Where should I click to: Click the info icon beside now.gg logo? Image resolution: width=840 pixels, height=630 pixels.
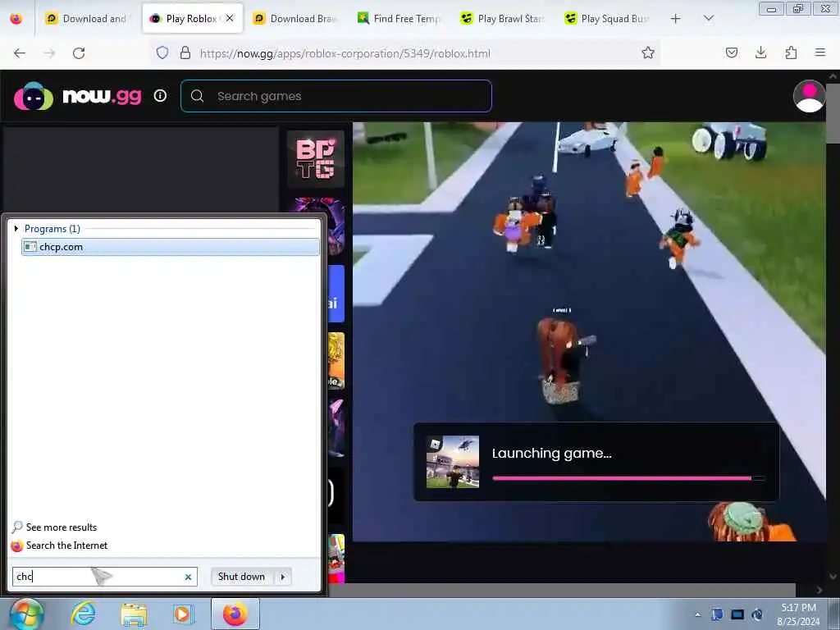pyautogui.click(x=160, y=96)
